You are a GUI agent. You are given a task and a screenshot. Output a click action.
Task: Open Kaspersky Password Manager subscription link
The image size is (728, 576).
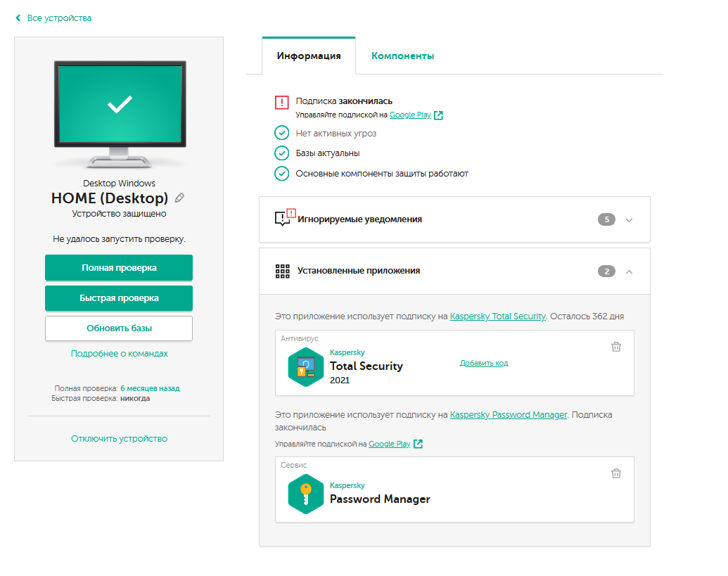pyautogui.click(x=509, y=414)
